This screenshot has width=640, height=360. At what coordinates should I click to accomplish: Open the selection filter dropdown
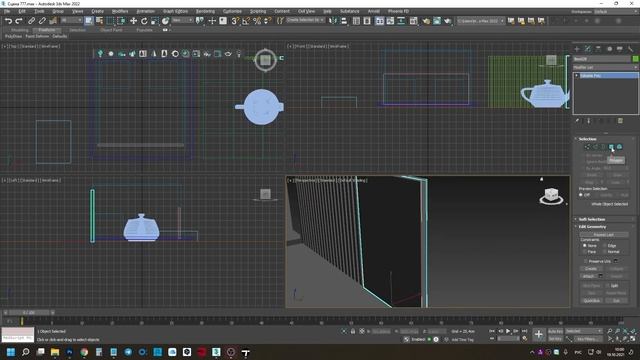point(72,20)
